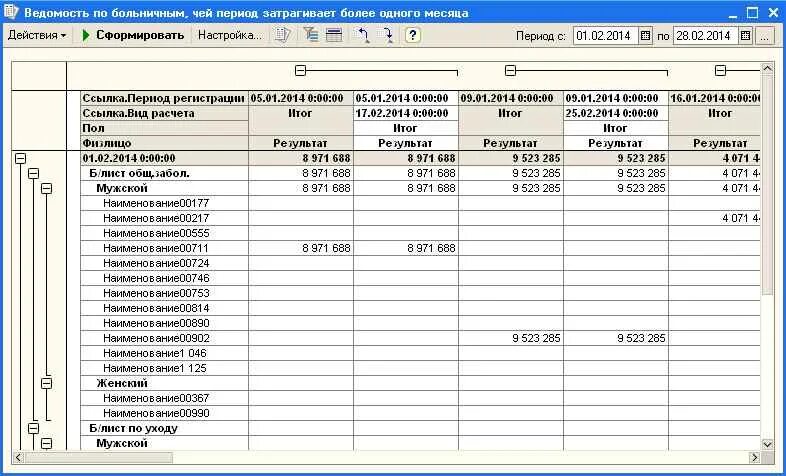Image resolution: width=786 pixels, height=476 pixels.
Task: Click the horizontal scrollbar thumb
Action: pyautogui.click(x=98, y=457)
